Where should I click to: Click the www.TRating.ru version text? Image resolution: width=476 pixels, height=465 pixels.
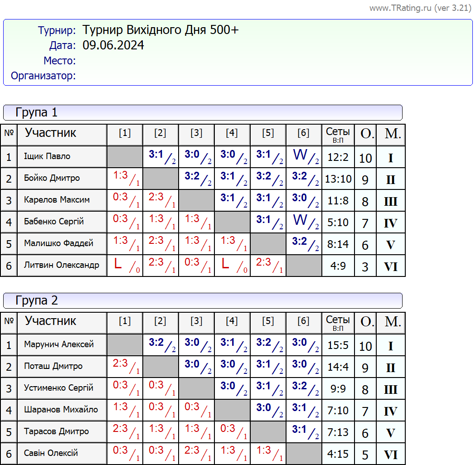[420, 8]
